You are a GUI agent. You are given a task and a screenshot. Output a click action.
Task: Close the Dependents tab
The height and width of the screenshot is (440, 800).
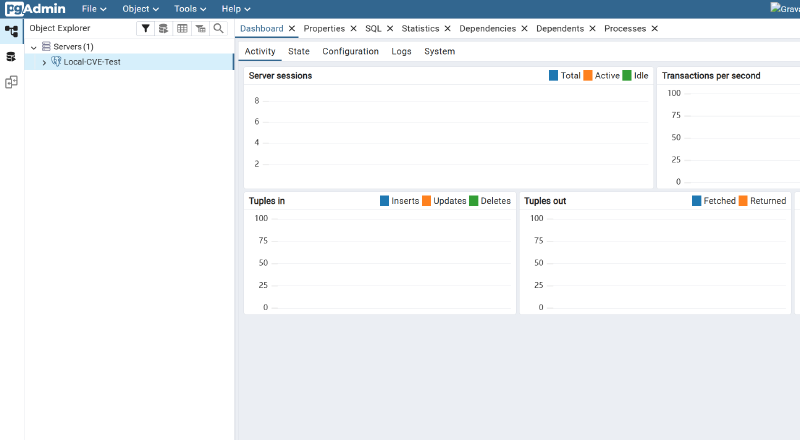592,29
